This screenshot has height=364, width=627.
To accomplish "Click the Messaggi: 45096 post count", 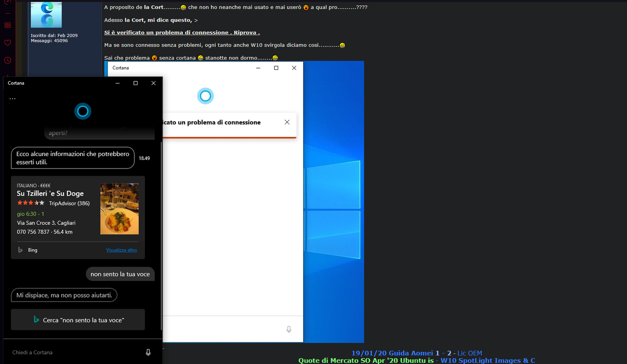I will (49, 41).
